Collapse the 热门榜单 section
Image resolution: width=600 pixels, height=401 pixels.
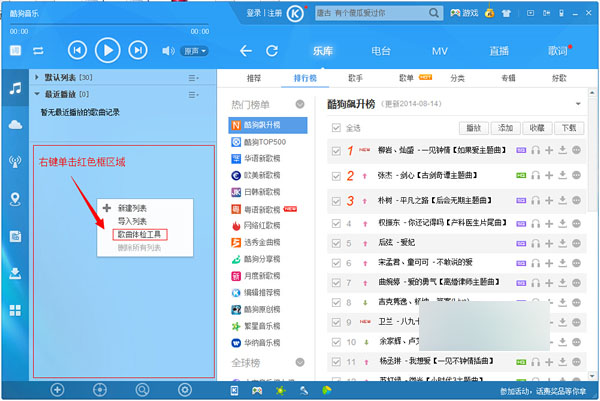300,104
